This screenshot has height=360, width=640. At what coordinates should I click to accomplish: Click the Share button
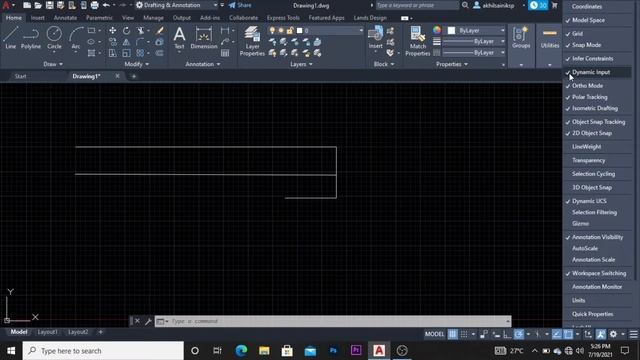(240, 5)
